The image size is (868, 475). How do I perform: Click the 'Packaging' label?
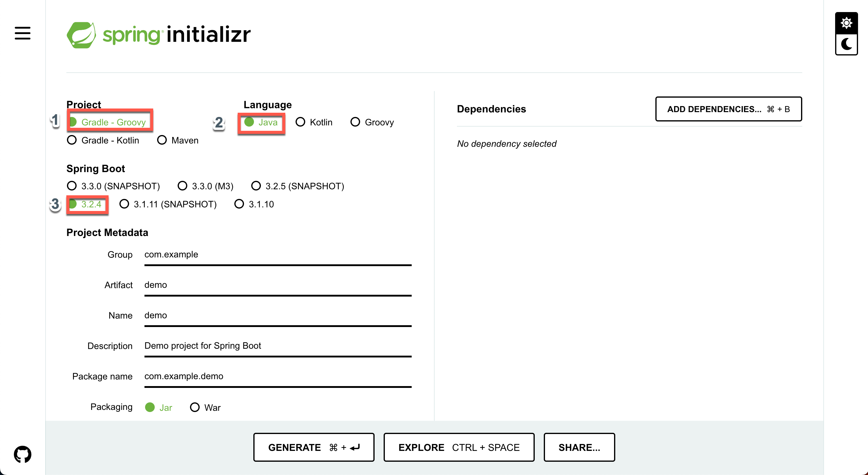pos(111,407)
